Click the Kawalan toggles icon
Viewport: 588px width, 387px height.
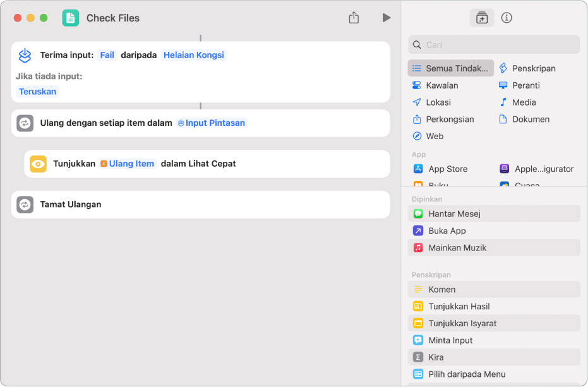click(417, 85)
